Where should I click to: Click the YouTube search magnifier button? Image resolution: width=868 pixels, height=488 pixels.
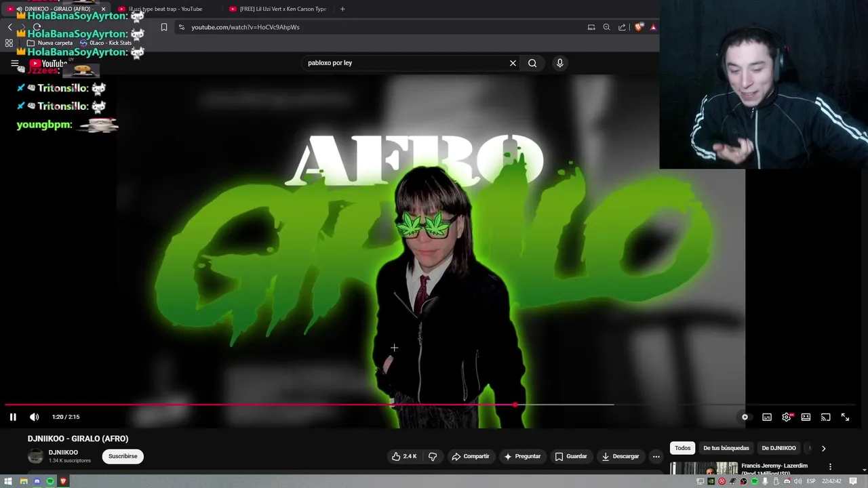coord(532,63)
